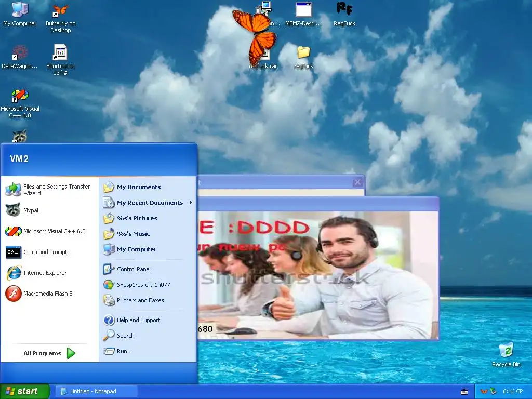The height and width of the screenshot is (399, 532).
Task: Click the Start button
Action: point(25,391)
